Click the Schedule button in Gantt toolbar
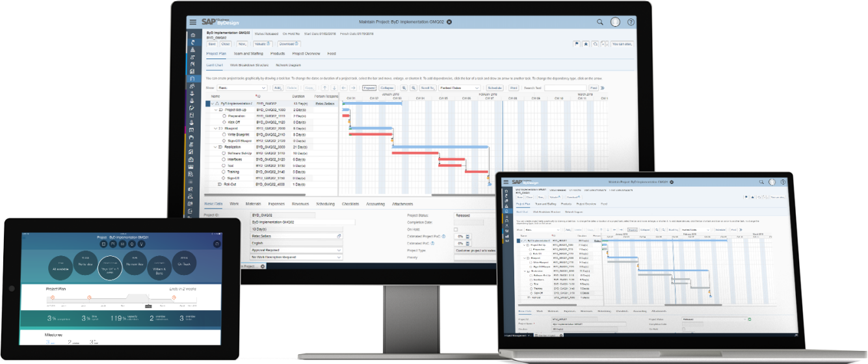Screen dimensions: 868x364 [494, 88]
